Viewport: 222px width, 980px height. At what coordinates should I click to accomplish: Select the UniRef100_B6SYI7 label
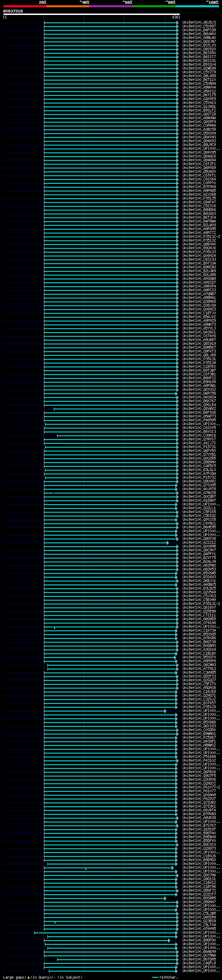[x=199, y=57]
